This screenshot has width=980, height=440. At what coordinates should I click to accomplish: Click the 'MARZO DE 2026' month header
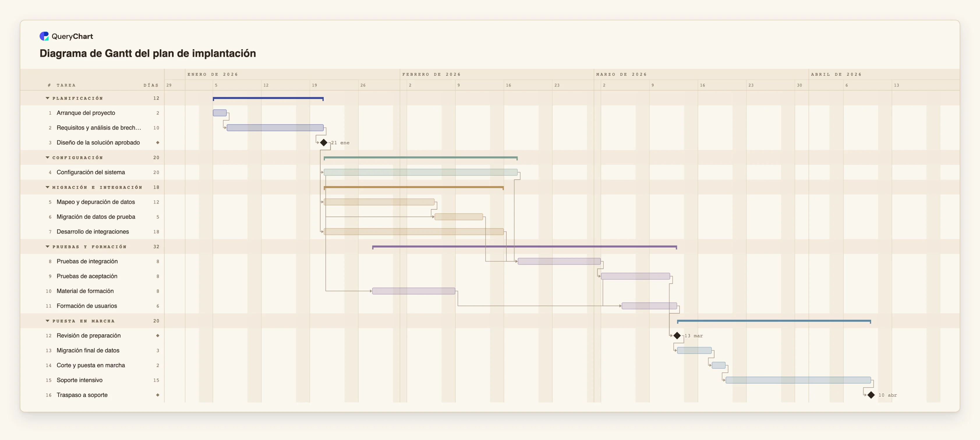(x=621, y=74)
